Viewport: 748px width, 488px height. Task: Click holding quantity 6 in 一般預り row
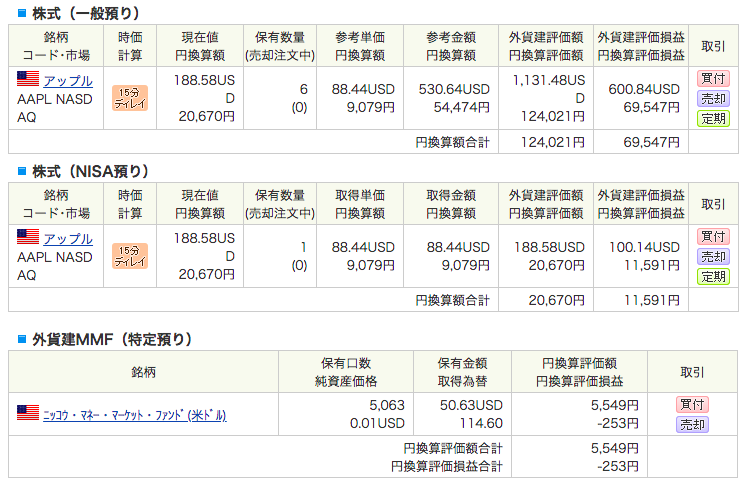click(x=303, y=89)
